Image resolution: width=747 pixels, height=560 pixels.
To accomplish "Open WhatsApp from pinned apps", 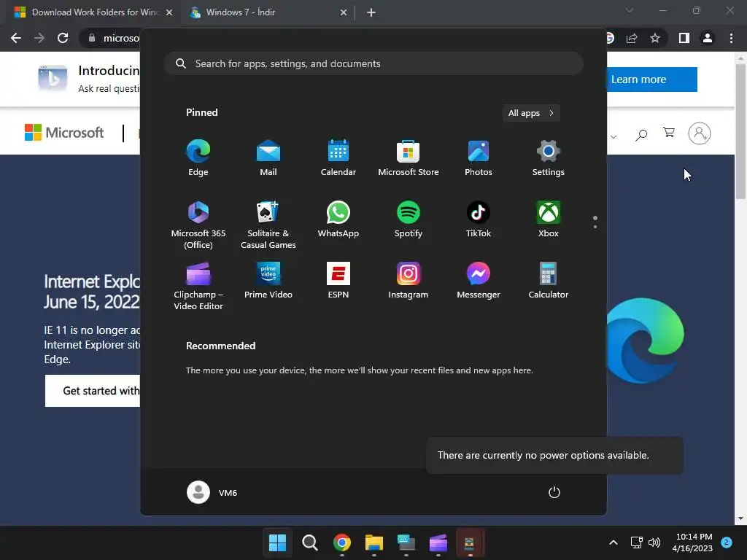I will coord(338,219).
